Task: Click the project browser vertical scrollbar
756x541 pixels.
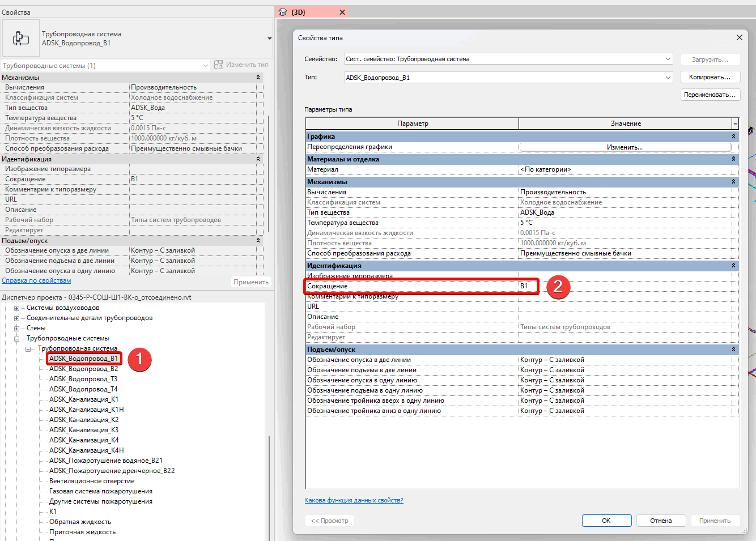Action: [269, 487]
